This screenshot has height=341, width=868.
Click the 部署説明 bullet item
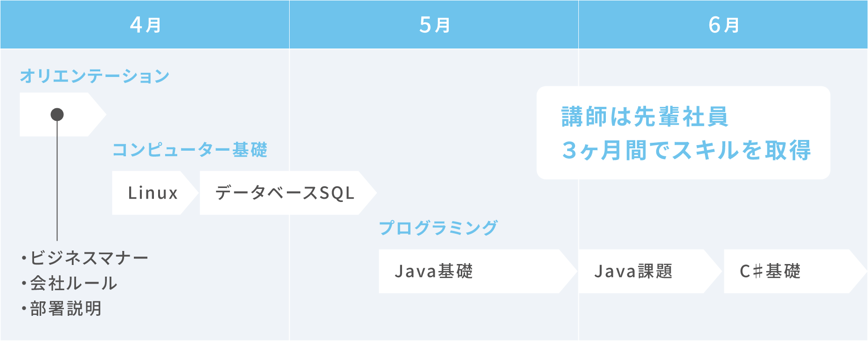pos(61,308)
